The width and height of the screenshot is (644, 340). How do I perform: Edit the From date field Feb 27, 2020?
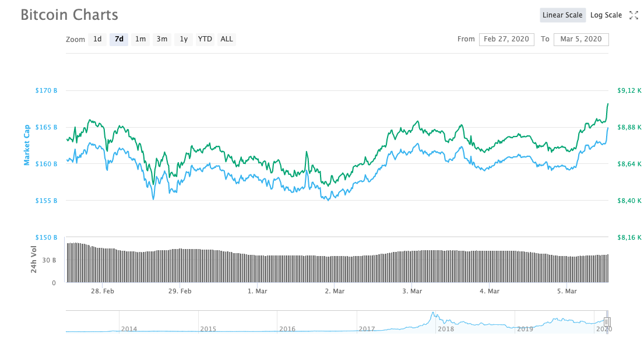pos(506,40)
